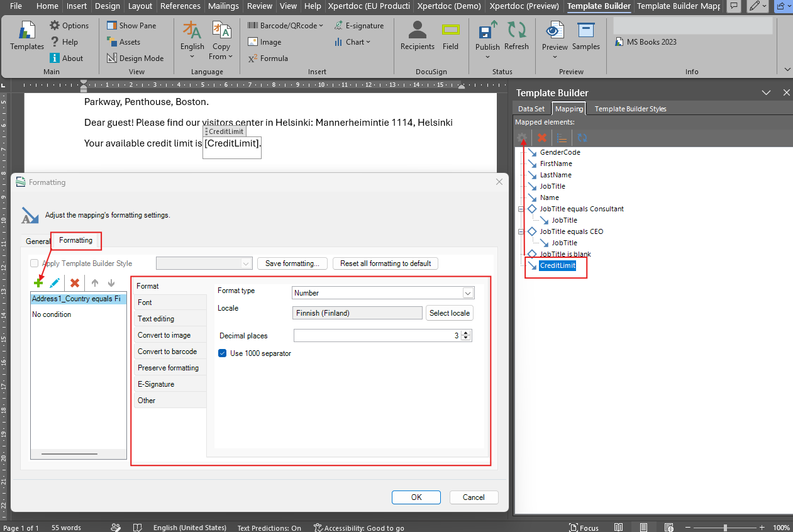Open DocuSign Recipients

click(x=418, y=36)
